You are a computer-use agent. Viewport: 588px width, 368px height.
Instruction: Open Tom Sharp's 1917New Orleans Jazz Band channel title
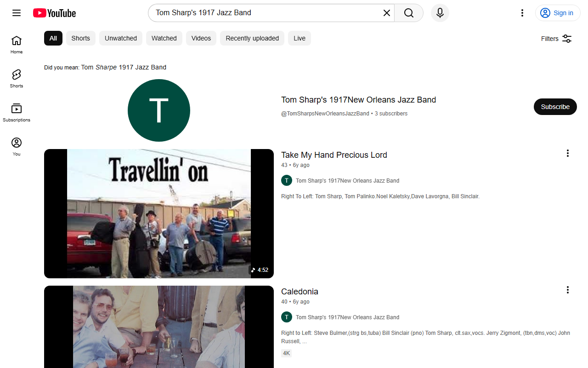coord(358,100)
